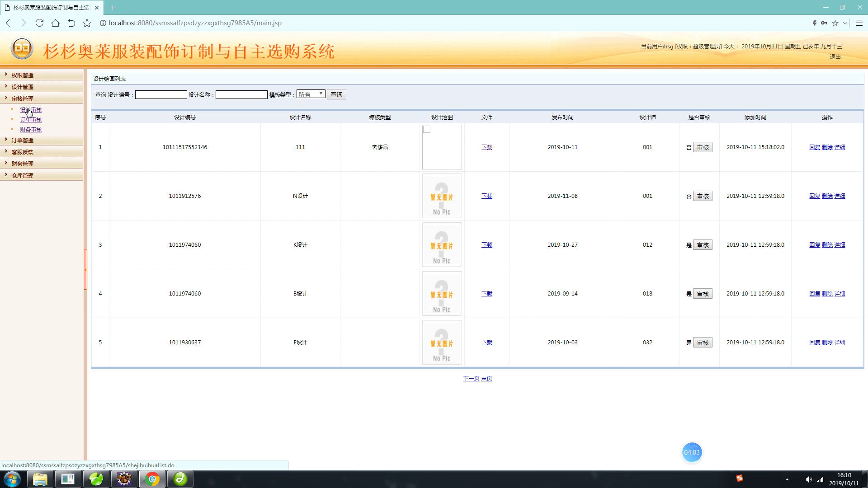
Task: Click the Sogou input method tray icon
Action: click(x=740, y=478)
